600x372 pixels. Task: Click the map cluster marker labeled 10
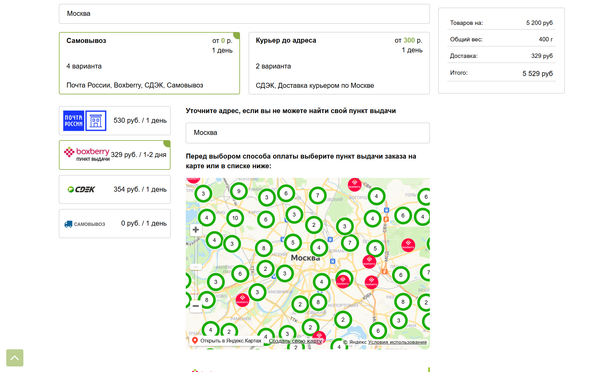pyautogui.click(x=235, y=218)
